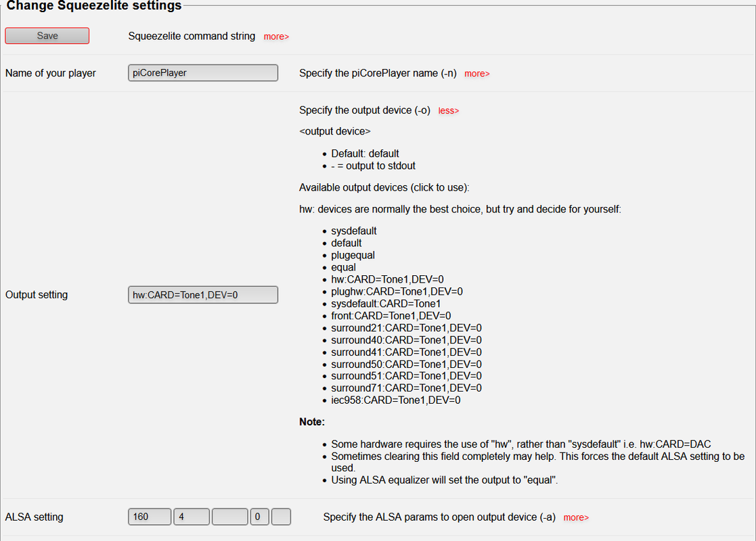Click 'hw: devices are normally the best choice' text

pos(460,209)
